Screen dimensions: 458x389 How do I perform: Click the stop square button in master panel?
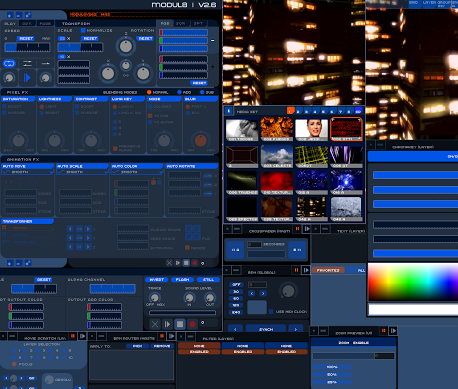tap(180, 324)
